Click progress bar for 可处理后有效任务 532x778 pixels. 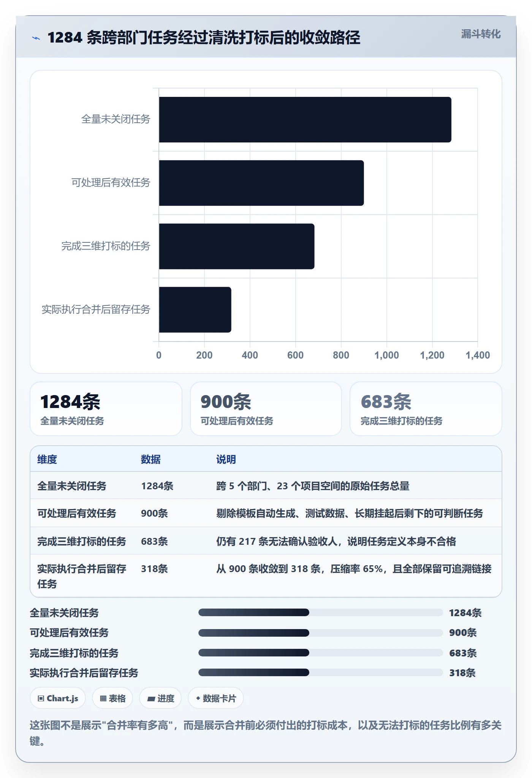click(320, 633)
